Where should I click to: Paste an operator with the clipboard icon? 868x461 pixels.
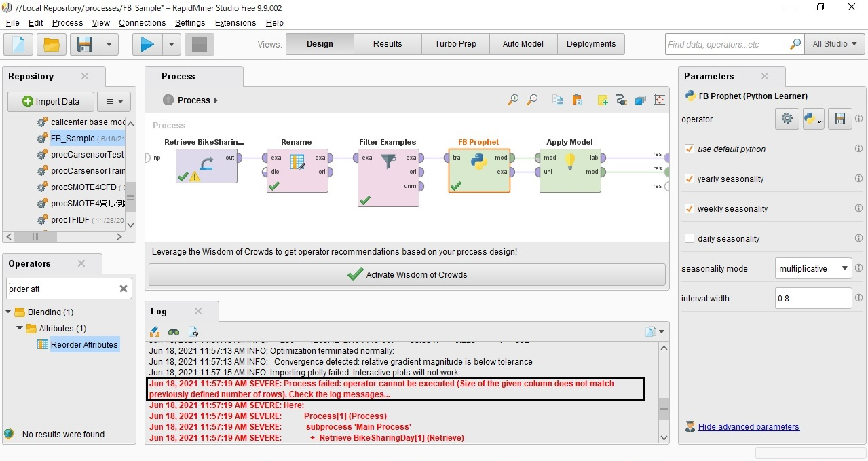pyautogui.click(x=577, y=100)
